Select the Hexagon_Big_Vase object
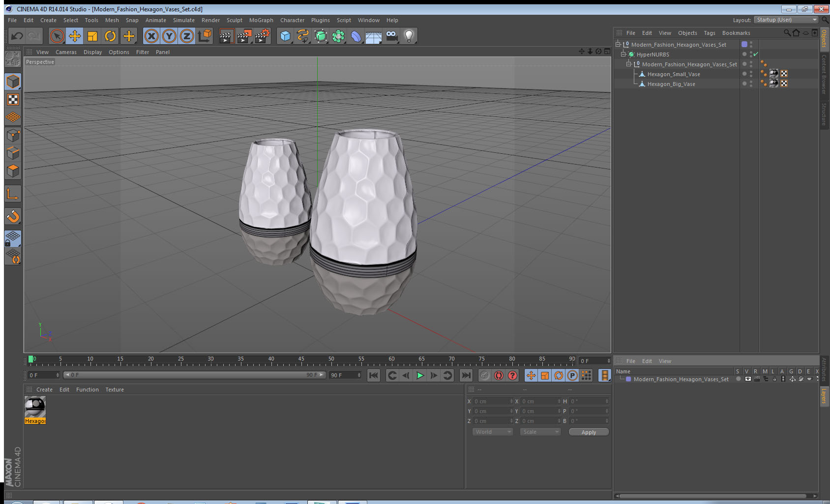Screen dimensions: 830x504 point(671,84)
